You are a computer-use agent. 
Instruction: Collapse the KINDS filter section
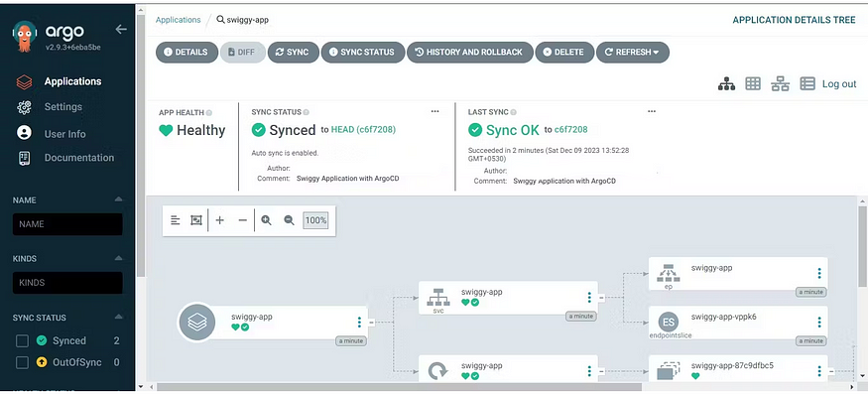tap(118, 258)
